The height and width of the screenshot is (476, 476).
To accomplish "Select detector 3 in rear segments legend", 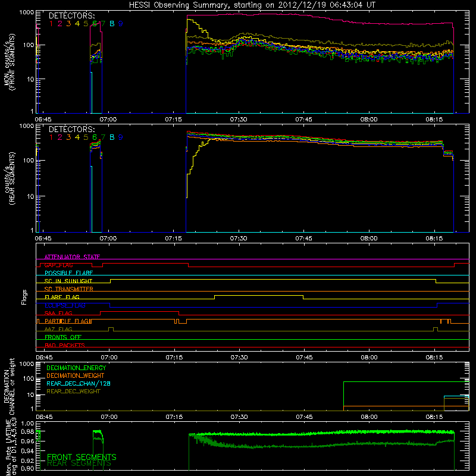I will (x=68, y=137).
